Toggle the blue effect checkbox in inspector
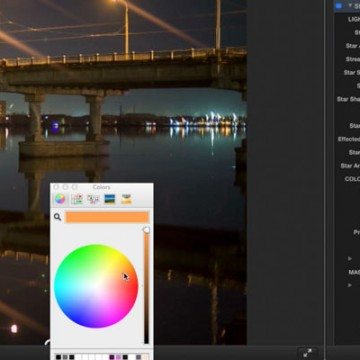This screenshot has height=360, width=360. pyautogui.click(x=340, y=6)
